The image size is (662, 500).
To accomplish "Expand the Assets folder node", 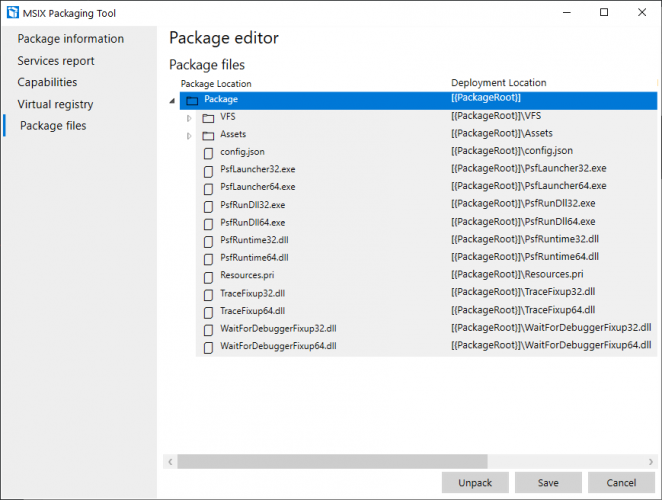I will (x=189, y=135).
